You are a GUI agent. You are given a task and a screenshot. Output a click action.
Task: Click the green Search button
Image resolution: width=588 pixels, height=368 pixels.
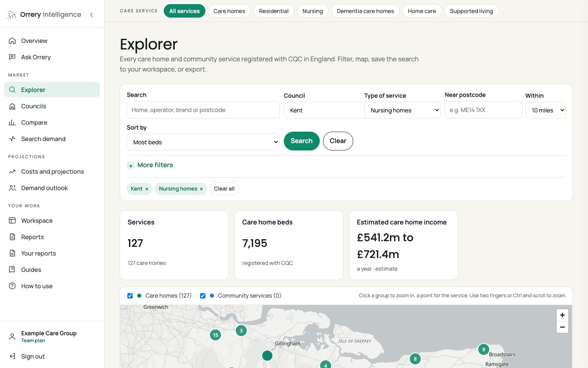[x=301, y=141]
